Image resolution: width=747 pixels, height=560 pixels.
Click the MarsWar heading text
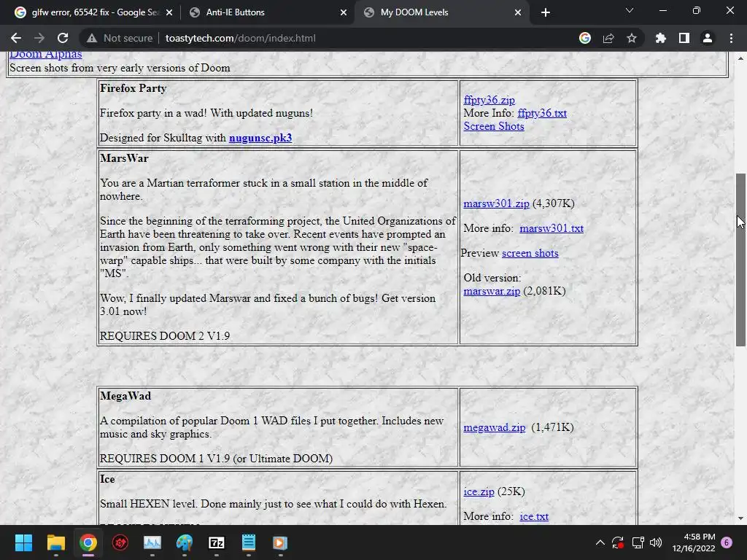[124, 158]
